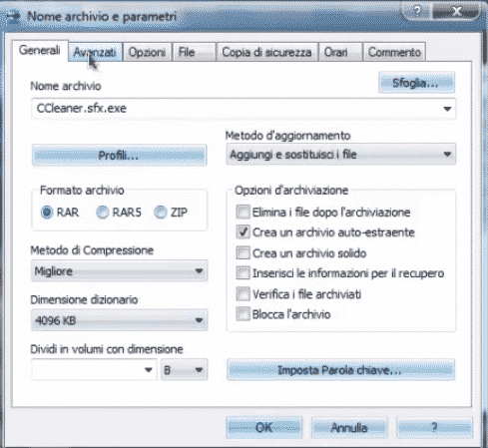
Task: Select the RAR5 format radio button
Action: pyautogui.click(x=103, y=213)
